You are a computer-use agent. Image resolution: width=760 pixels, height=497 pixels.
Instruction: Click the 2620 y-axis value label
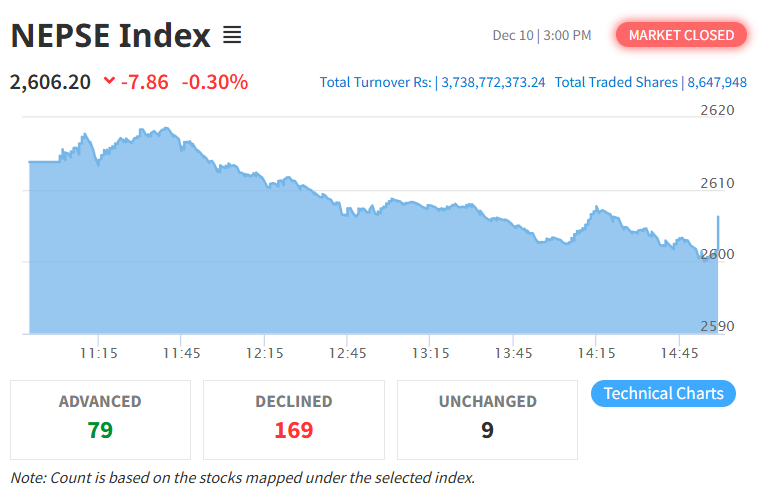(716, 111)
